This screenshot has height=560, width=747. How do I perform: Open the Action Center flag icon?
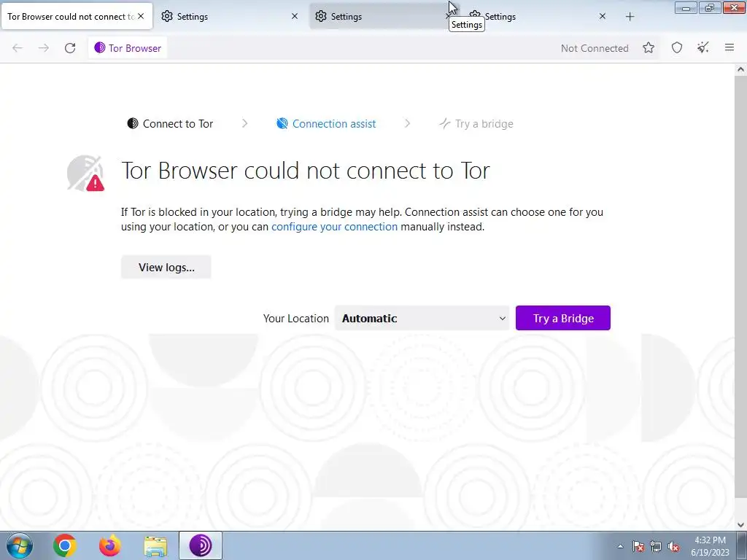pos(638,546)
